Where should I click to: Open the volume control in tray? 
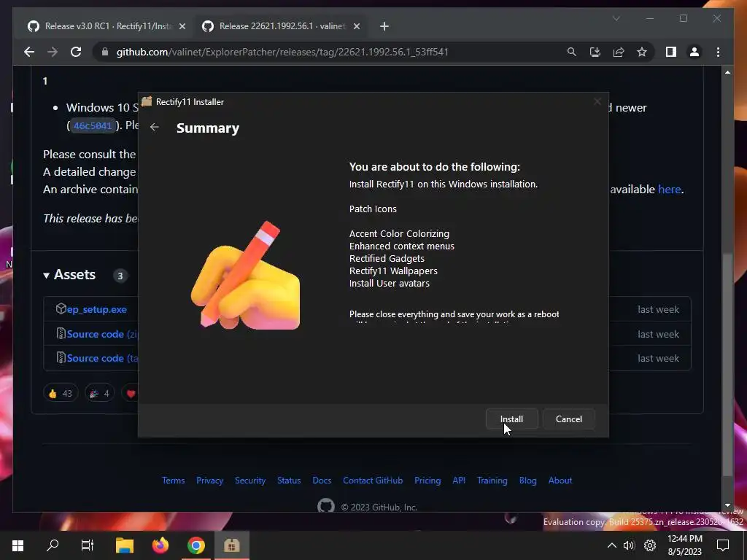tap(629, 545)
